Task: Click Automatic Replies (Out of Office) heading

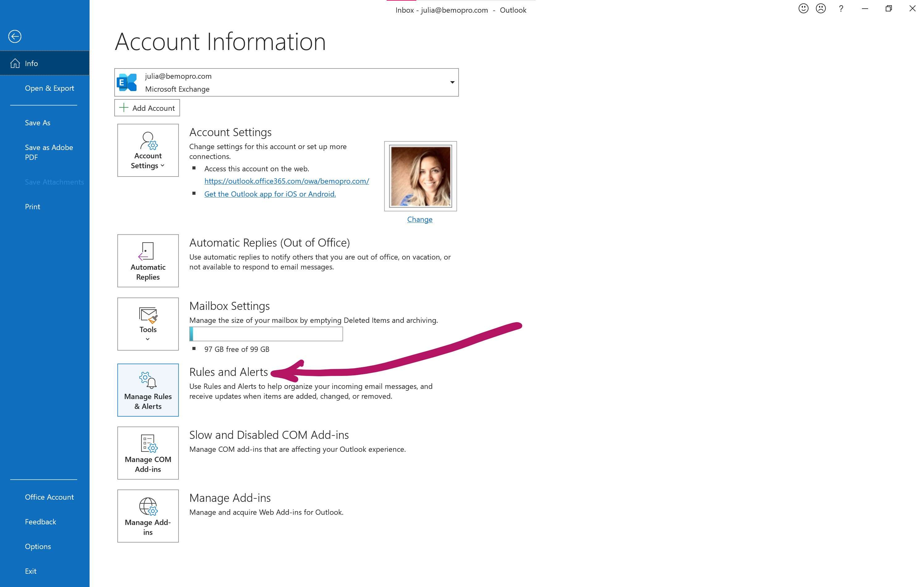Action: coord(269,243)
